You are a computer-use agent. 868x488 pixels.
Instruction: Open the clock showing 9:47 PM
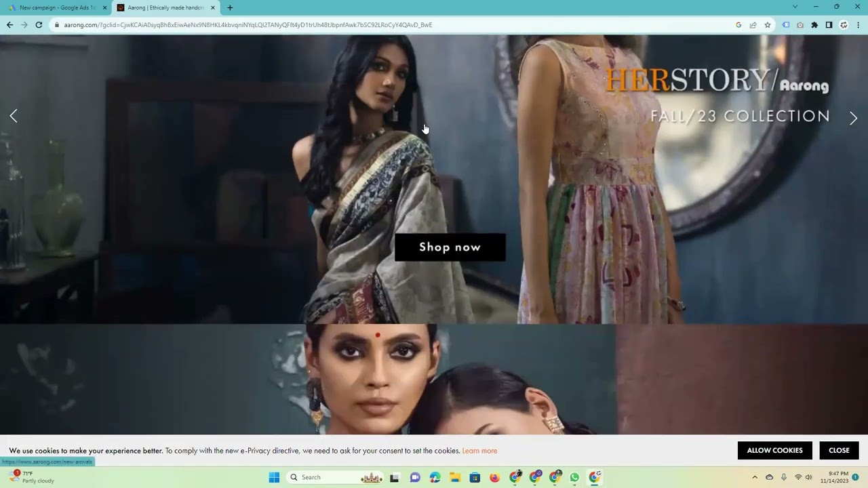(x=834, y=477)
